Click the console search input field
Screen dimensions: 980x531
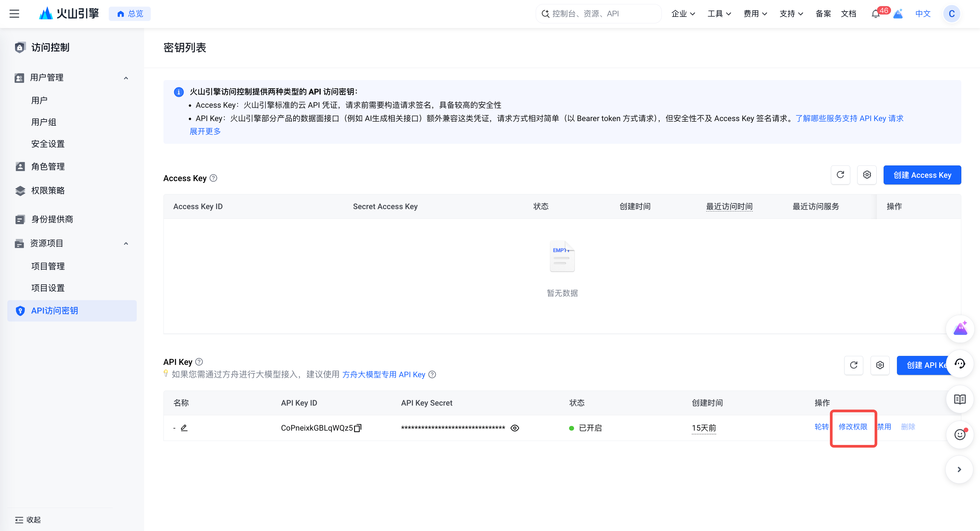(x=599, y=14)
